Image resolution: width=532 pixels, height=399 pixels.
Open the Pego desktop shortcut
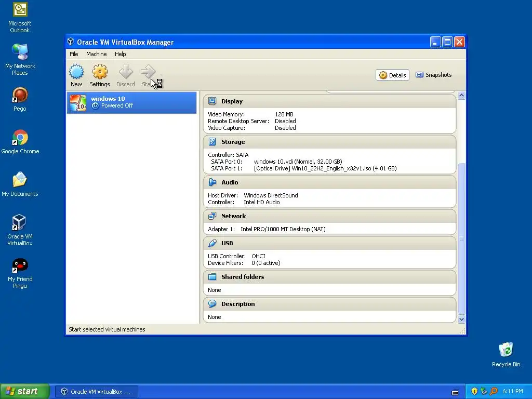click(20, 95)
